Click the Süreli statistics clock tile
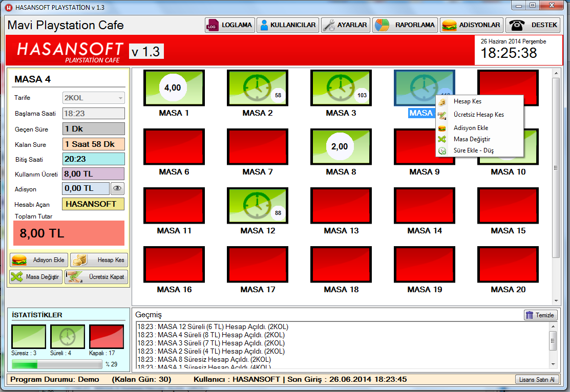The height and width of the screenshot is (392, 570). (x=68, y=337)
